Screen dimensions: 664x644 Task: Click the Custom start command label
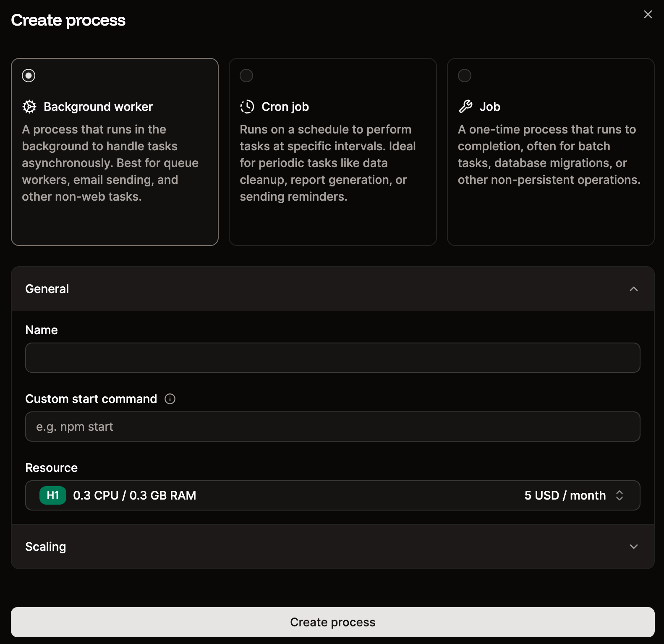[91, 399]
